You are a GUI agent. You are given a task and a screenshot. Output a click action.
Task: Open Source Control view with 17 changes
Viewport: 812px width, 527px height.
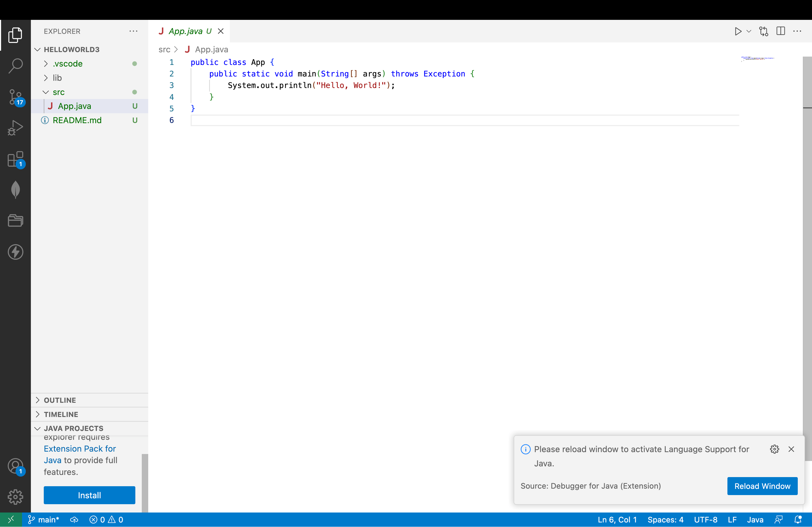click(15, 97)
